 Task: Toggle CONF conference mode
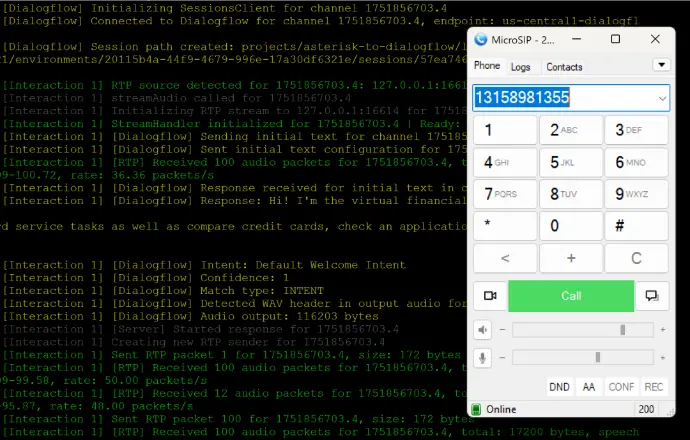(x=621, y=387)
